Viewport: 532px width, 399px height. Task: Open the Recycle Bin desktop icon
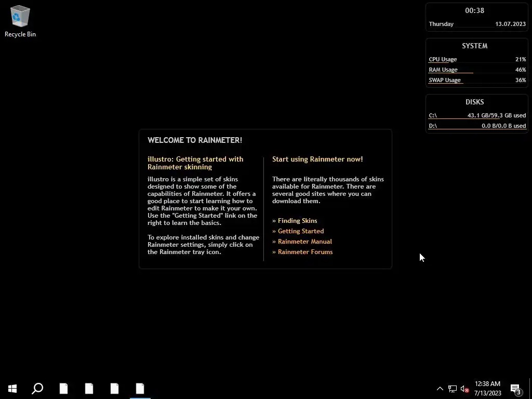[x=20, y=21]
